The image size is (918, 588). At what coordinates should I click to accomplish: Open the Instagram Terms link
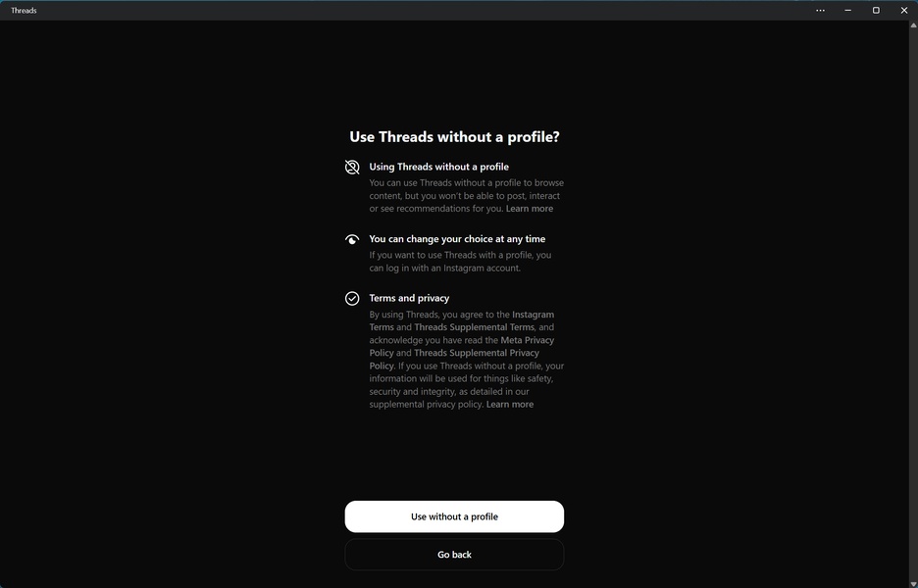[x=461, y=320]
